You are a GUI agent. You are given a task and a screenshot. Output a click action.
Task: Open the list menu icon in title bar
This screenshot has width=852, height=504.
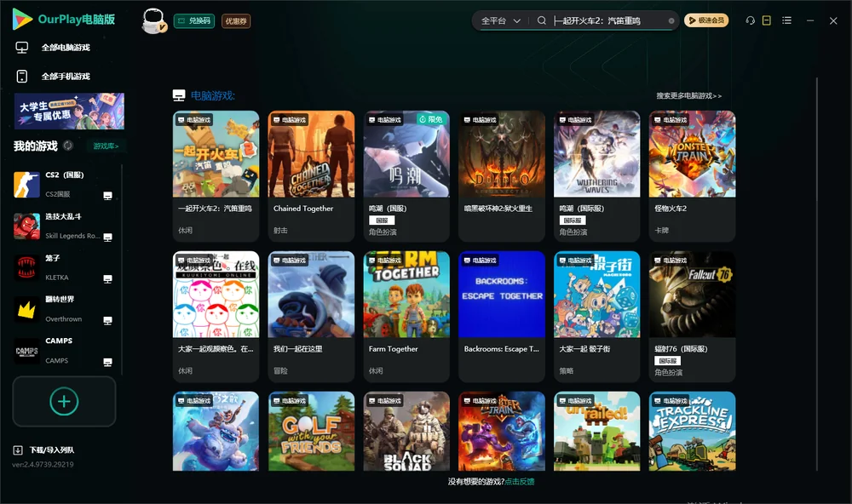[x=786, y=20]
